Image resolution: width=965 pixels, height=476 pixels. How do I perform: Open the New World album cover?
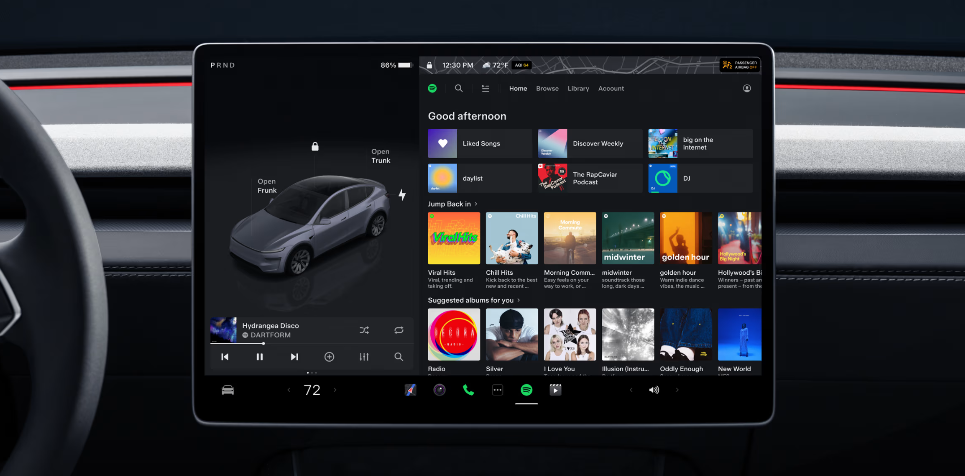(740, 334)
